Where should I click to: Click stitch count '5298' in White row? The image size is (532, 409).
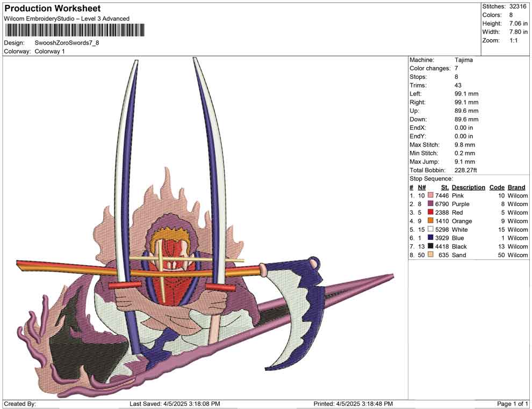click(x=442, y=229)
